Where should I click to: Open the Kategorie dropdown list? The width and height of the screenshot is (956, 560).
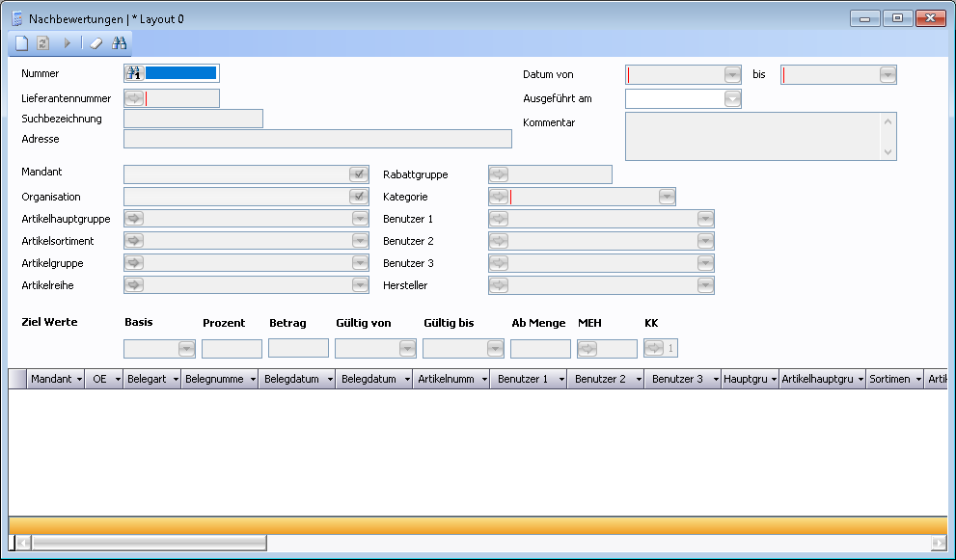point(667,197)
